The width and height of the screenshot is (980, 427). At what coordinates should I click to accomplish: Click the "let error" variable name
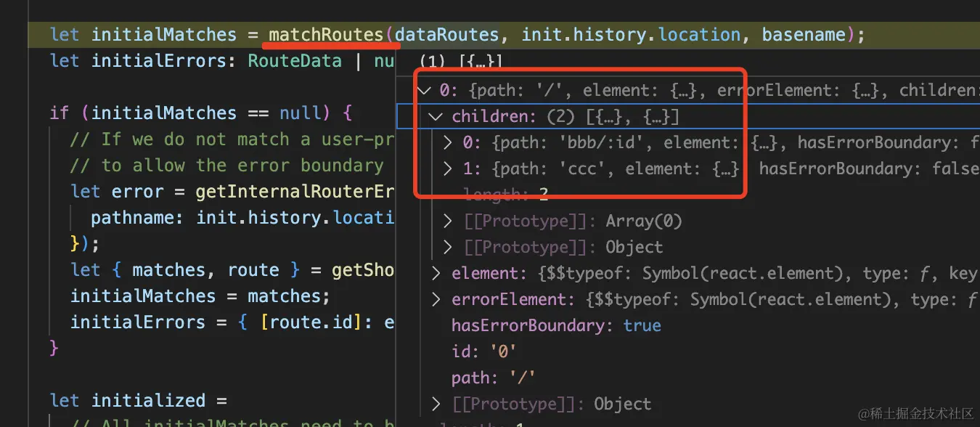pyautogui.click(x=137, y=192)
